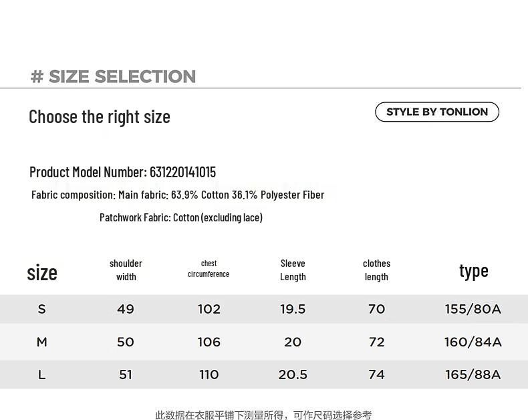The height and width of the screenshot is (420, 528).
Task: Click the shoulder width column header
Action: point(126,270)
